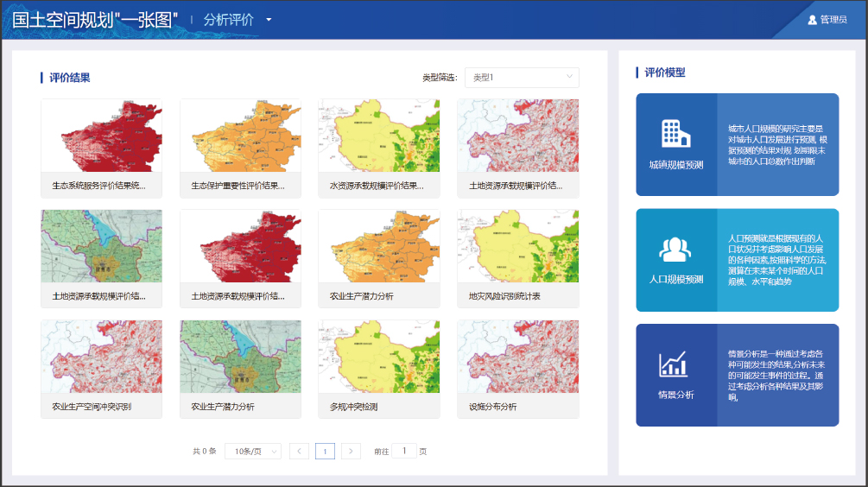The height and width of the screenshot is (487, 868).
Task: Click the 城镇规模预测 description text
Action: pos(777,144)
